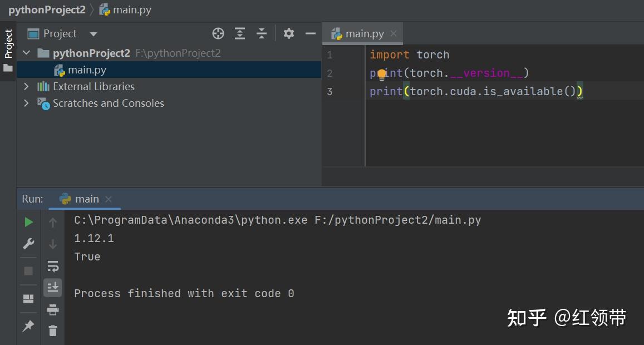This screenshot has height=345, width=644.
Task: Rerun the main program with green play icon
Action: tap(28, 221)
